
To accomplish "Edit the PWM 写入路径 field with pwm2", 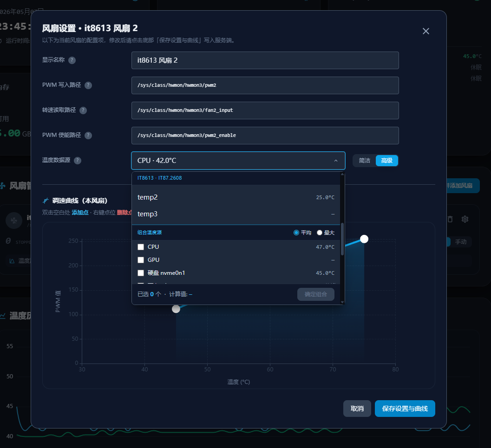I will (x=265, y=85).
